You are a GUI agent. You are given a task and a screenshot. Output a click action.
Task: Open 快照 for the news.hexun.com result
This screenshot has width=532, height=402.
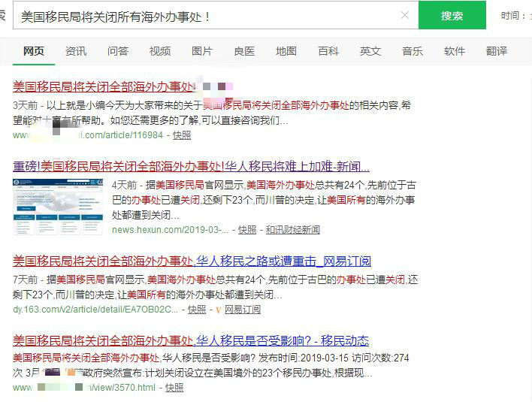point(247,230)
